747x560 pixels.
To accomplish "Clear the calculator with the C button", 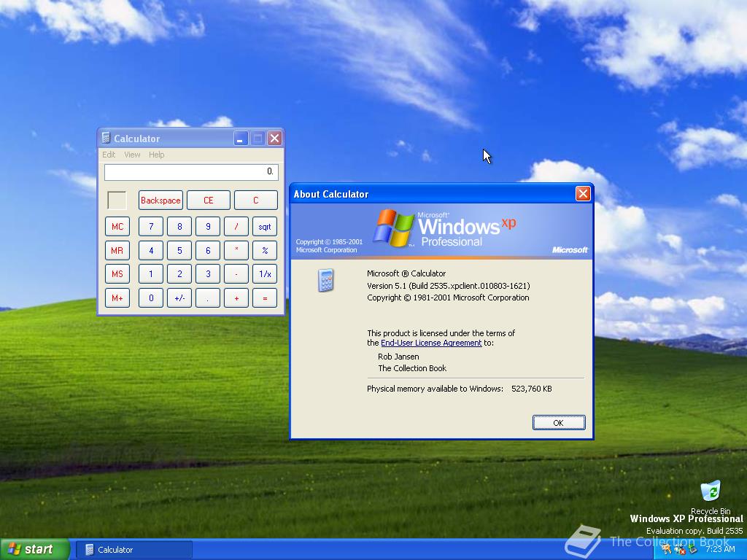I will (256, 201).
